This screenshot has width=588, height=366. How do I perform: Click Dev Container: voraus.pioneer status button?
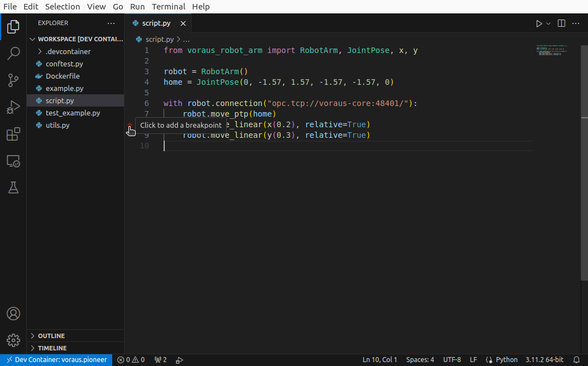pos(56,360)
